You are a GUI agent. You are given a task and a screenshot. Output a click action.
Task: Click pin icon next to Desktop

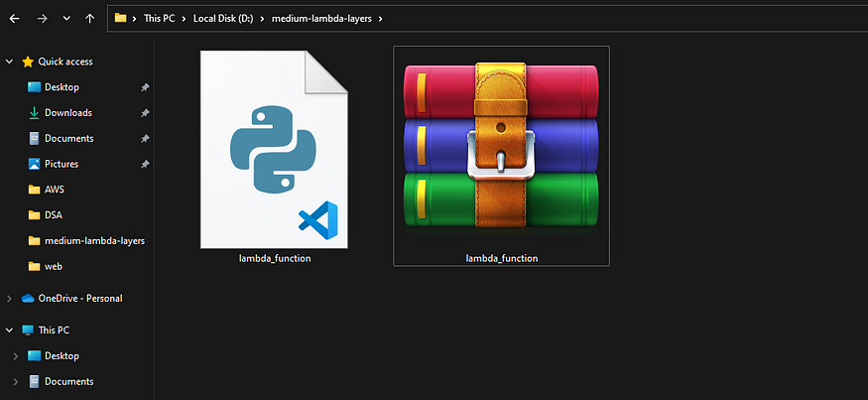[145, 87]
